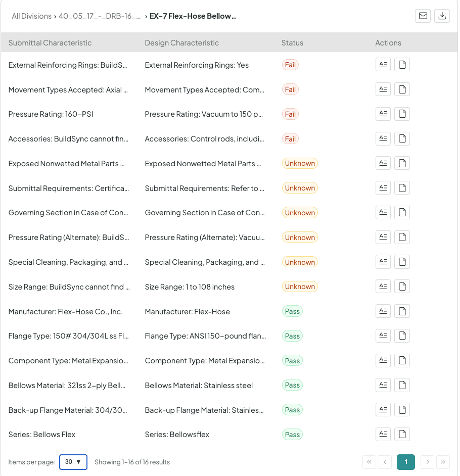Open document icon for Back-up Flange Material row
Screen dimensions: 460x476
[402, 410]
